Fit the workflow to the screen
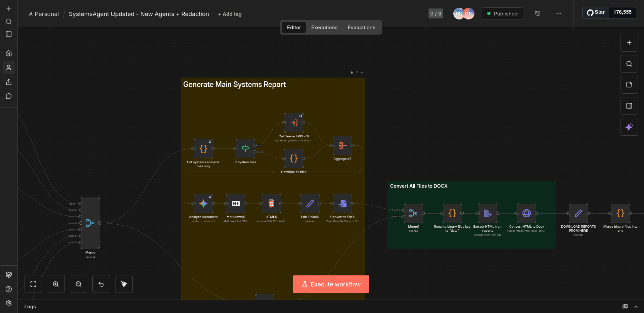This screenshot has height=313, width=644. pyautogui.click(x=33, y=284)
